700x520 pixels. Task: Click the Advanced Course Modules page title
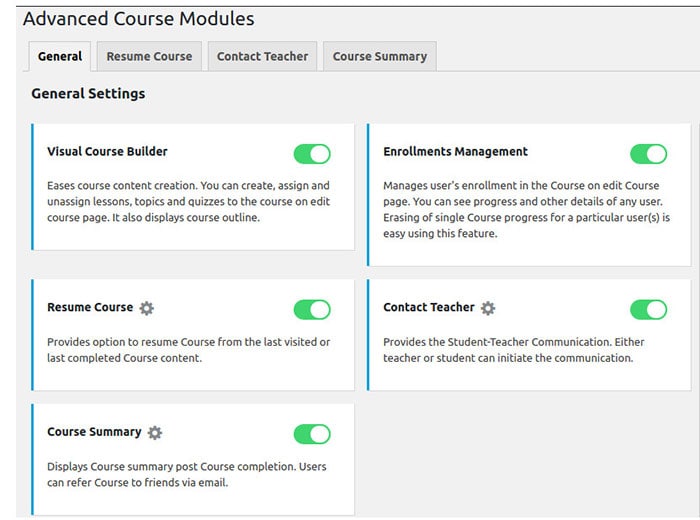tap(138, 19)
